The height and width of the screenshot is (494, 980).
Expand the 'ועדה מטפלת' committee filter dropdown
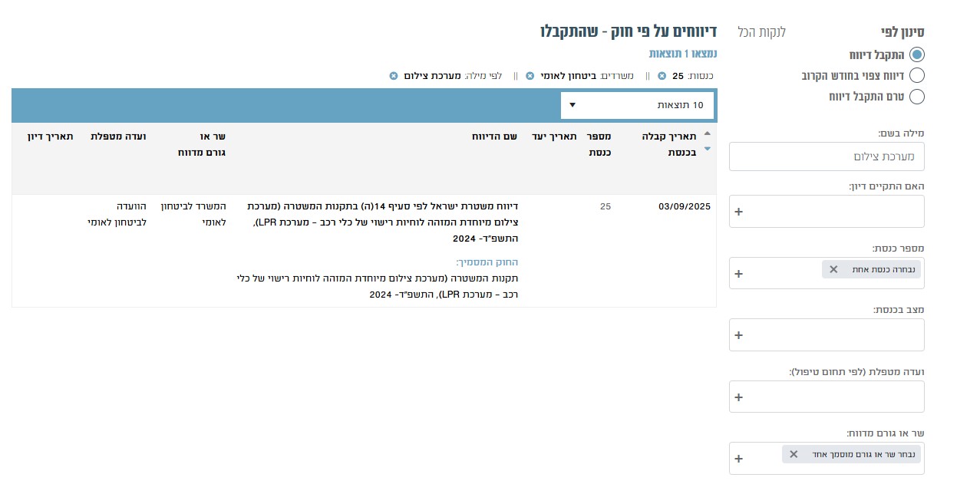click(x=738, y=397)
